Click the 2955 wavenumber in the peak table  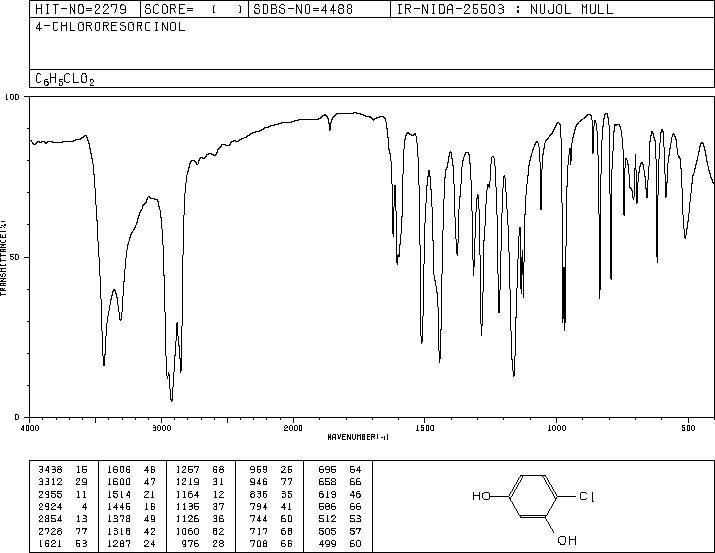50,495
